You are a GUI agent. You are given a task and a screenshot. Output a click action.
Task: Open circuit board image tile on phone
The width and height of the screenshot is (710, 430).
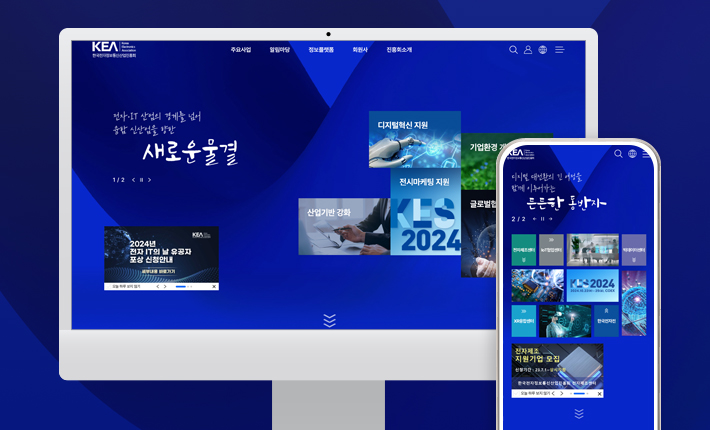tap(537, 286)
